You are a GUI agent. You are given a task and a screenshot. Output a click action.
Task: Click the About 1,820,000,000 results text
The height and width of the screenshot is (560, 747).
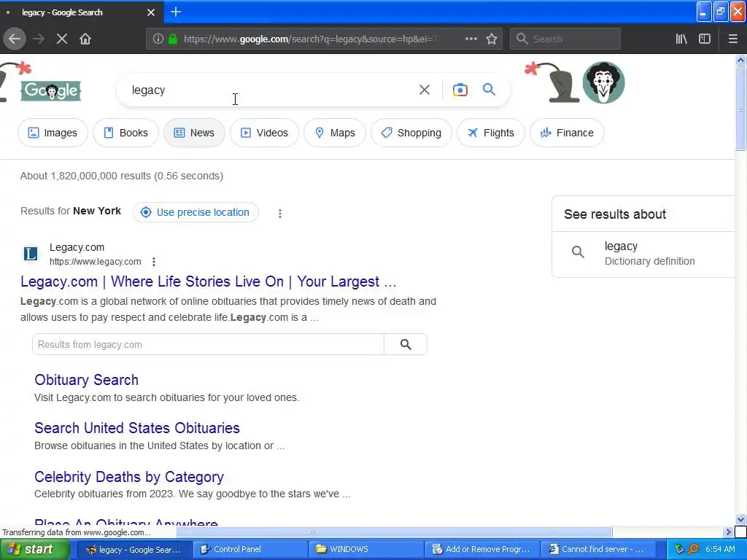(122, 176)
